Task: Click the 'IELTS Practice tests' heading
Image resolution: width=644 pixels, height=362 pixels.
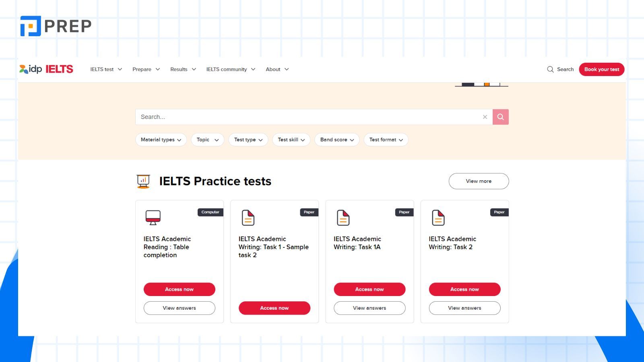Action: pyautogui.click(x=215, y=181)
